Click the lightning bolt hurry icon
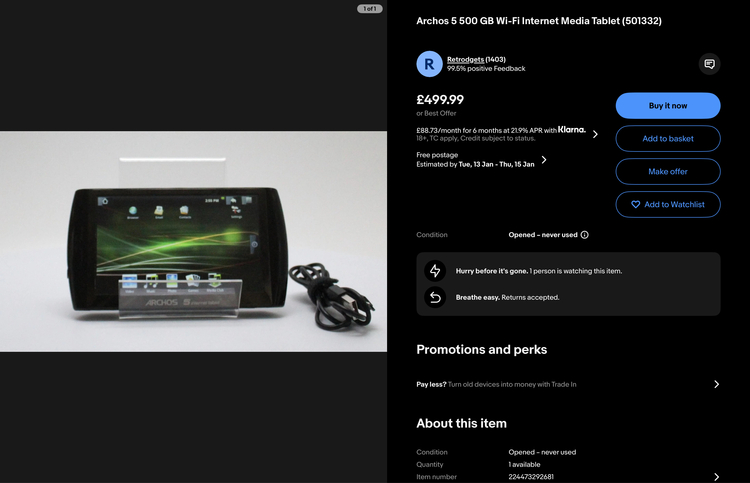The height and width of the screenshot is (483, 750). [x=435, y=271]
